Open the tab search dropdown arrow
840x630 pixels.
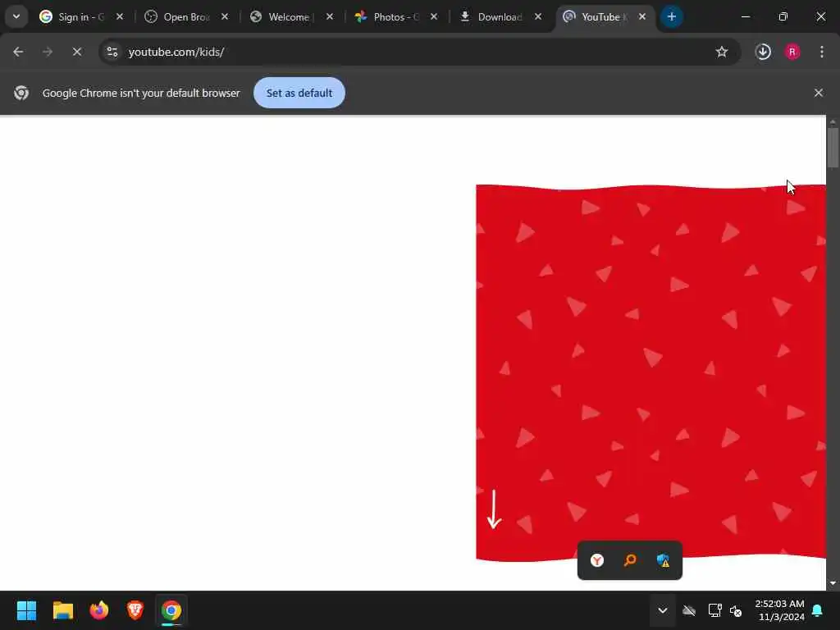tap(16, 16)
